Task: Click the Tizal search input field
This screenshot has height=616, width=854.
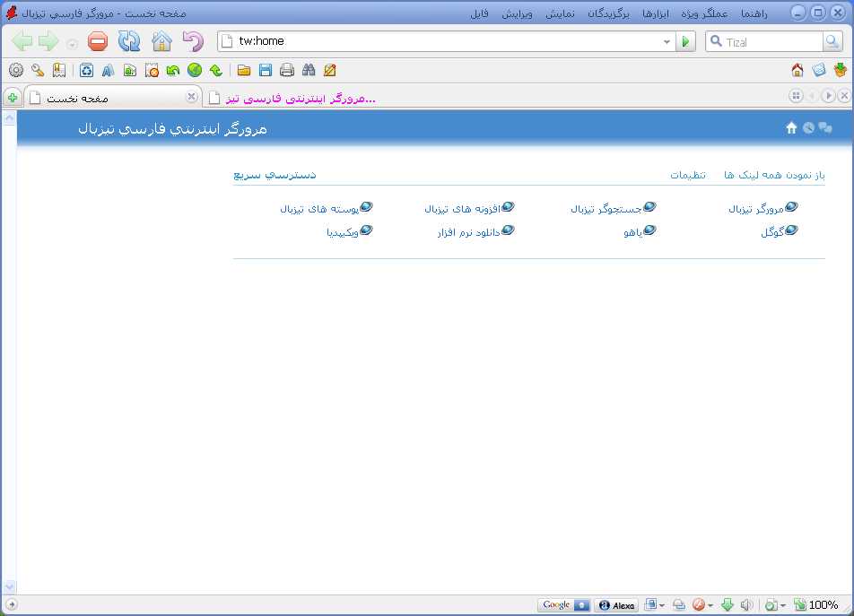Action: [764, 41]
